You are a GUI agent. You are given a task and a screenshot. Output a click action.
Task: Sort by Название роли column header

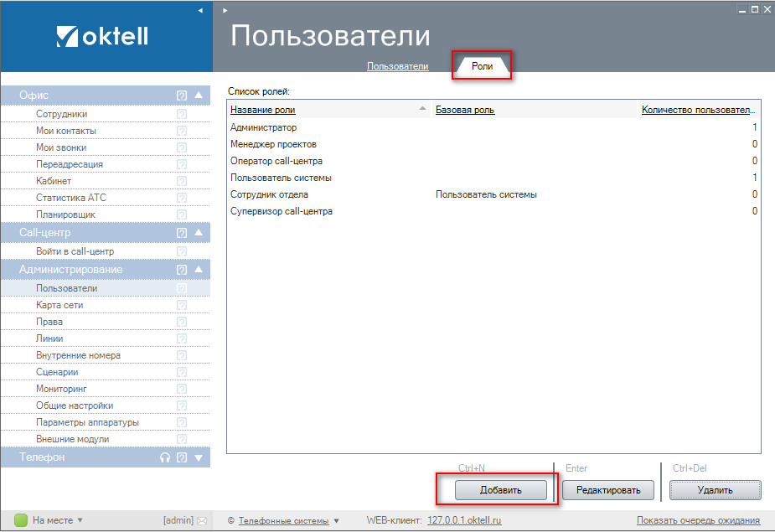coord(263,110)
